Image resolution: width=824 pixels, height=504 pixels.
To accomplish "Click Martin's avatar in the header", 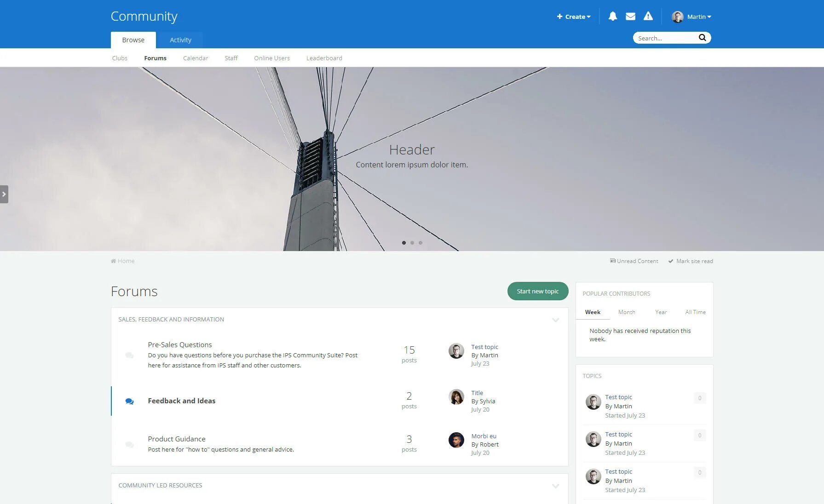I will 677,17.
